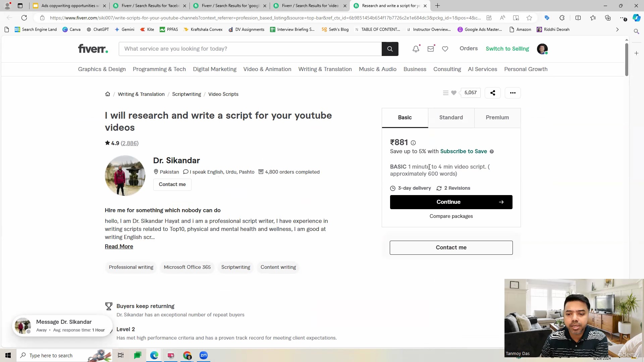This screenshot has height=362, width=644.
Task: Add page to browser favorites star
Action: coord(529,18)
